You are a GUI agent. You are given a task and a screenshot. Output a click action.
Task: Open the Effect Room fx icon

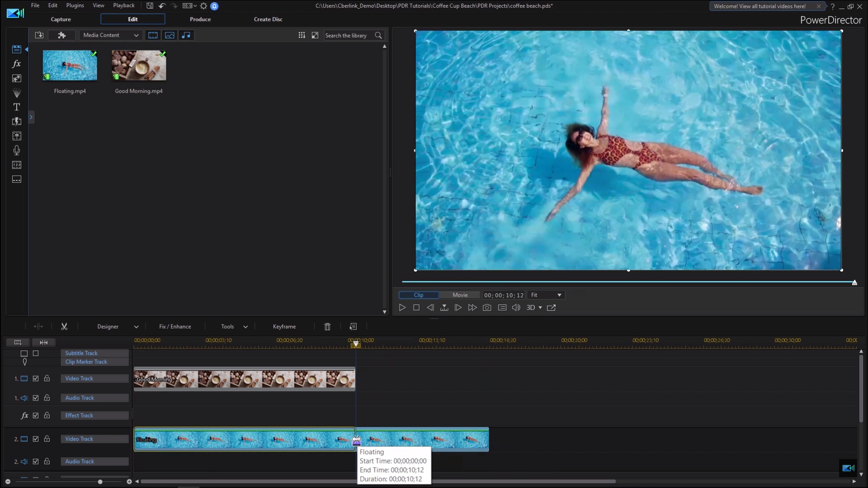(x=17, y=64)
